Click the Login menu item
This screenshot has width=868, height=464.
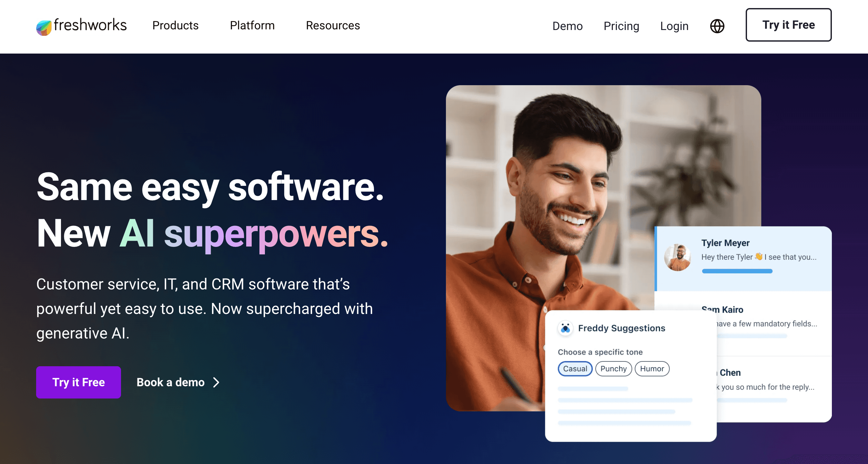674,25
